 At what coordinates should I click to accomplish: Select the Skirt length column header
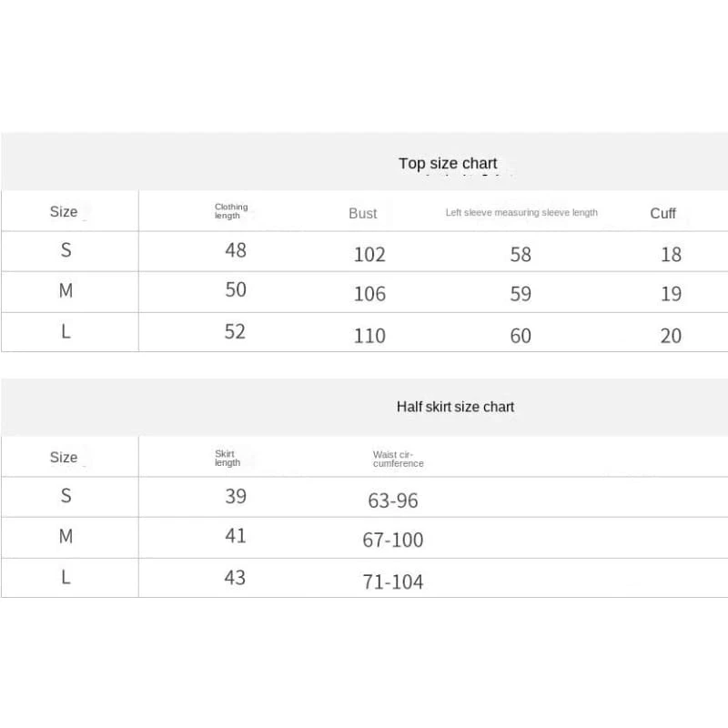(x=227, y=458)
